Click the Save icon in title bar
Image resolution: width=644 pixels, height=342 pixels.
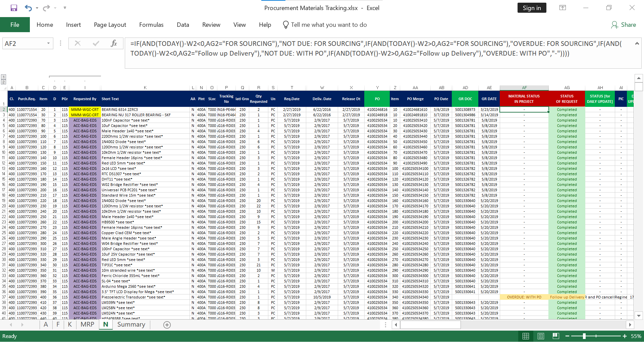pyautogui.click(x=14, y=8)
